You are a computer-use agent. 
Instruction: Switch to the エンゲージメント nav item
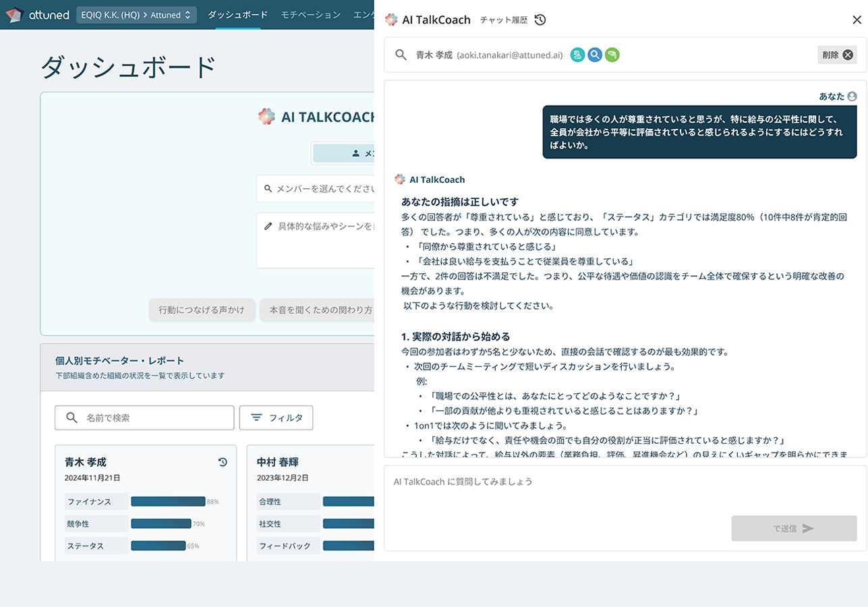367,14
